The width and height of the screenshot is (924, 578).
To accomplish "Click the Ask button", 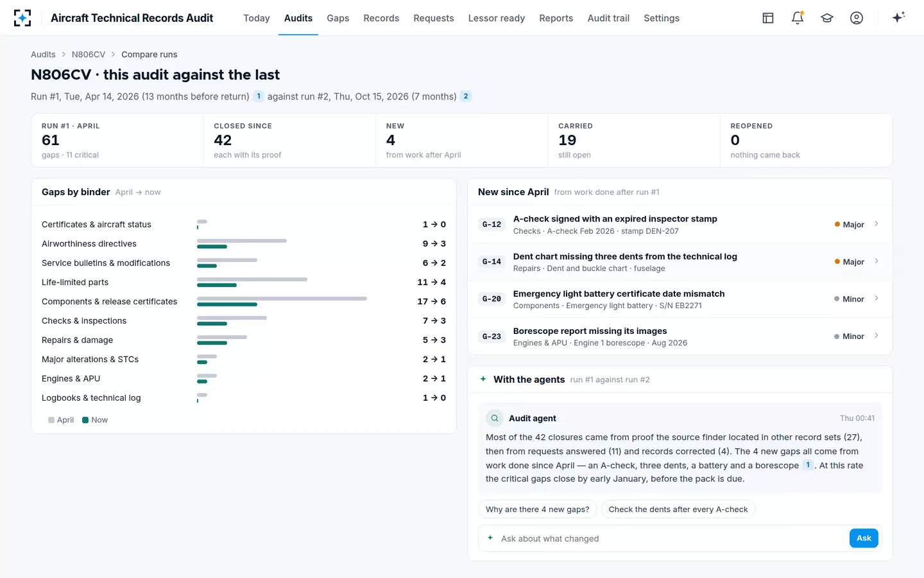I will point(864,538).
